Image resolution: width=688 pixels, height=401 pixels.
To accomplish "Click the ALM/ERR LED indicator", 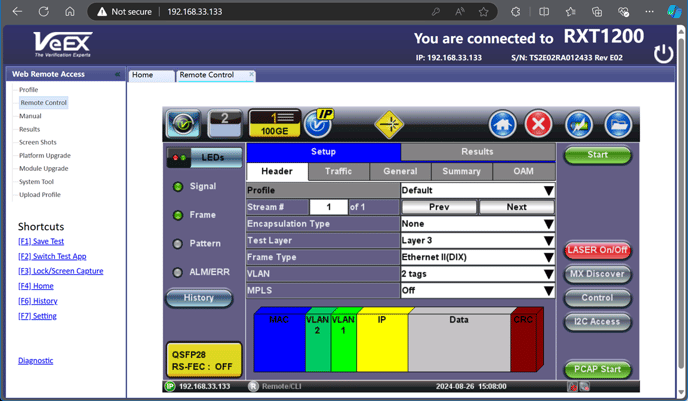I will (178, 272).
